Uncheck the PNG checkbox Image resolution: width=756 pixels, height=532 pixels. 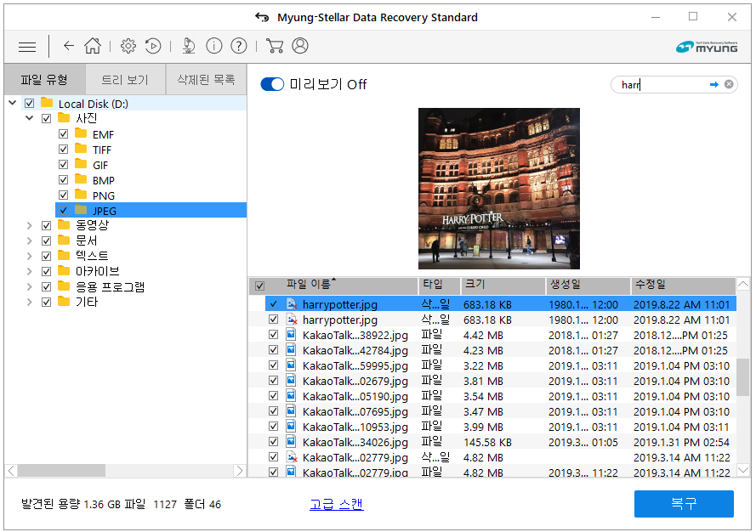tap(63, 195)
